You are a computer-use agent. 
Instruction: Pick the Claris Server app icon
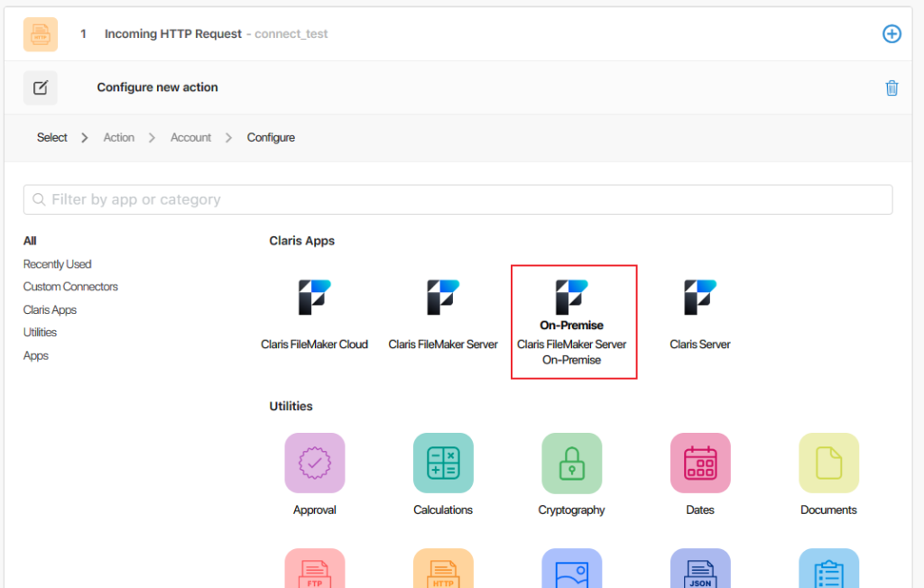tap(700, 298)
